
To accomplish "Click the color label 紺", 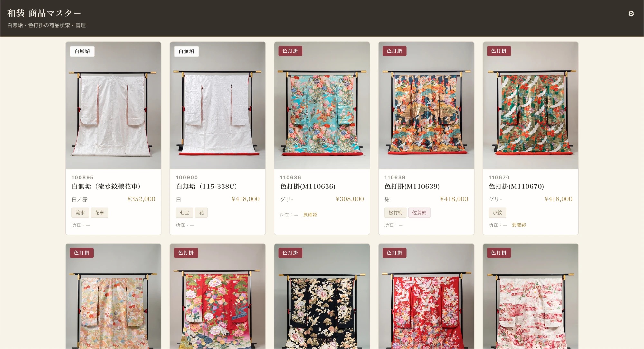I will [387, 199].
